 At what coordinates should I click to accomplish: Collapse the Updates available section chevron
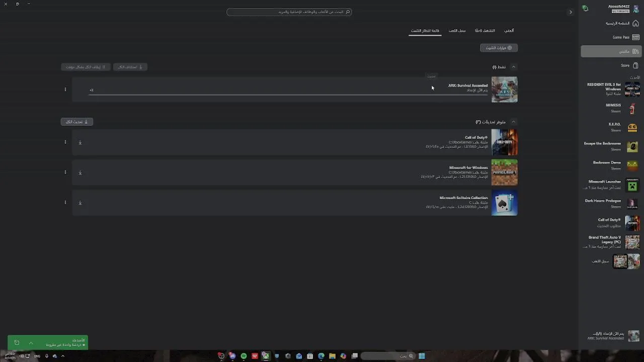click(513, 122)
